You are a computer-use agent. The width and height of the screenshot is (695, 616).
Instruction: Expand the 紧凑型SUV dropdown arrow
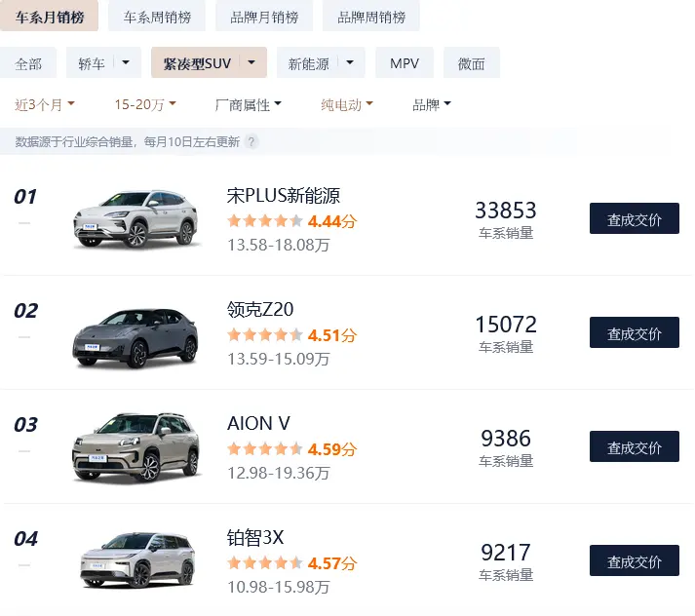[x=251, y=62]
